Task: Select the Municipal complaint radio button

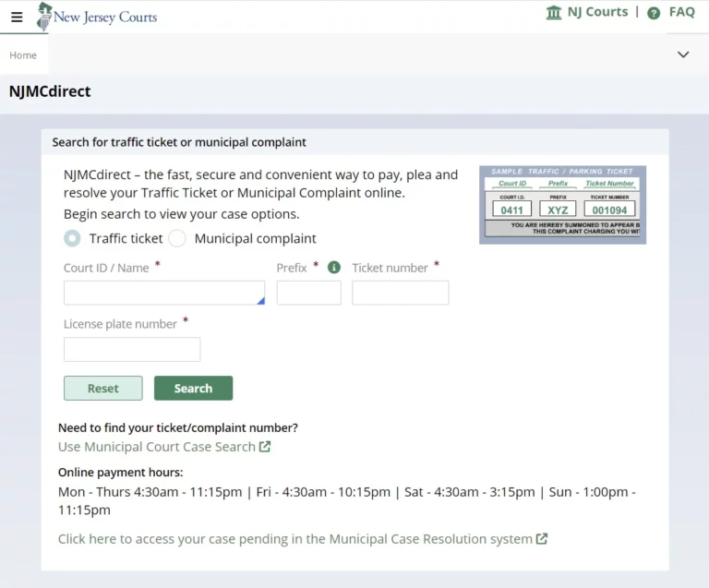Action: click(177, 238)
